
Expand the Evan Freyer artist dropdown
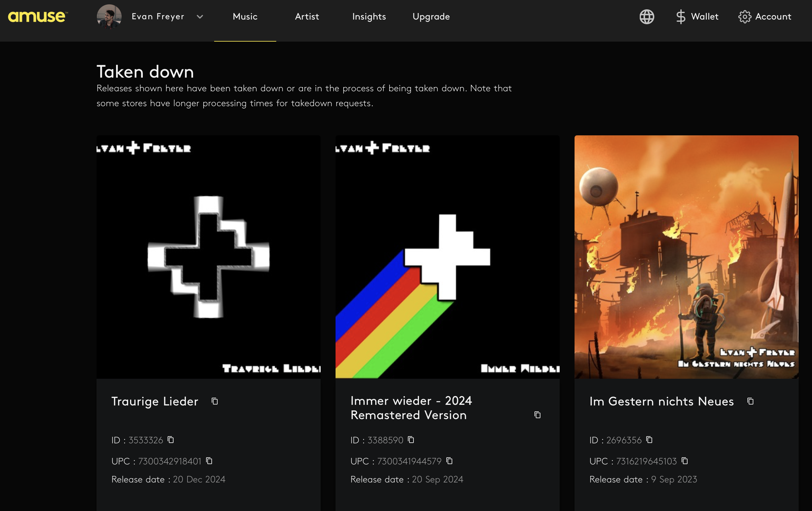click(x=200, y=16)
